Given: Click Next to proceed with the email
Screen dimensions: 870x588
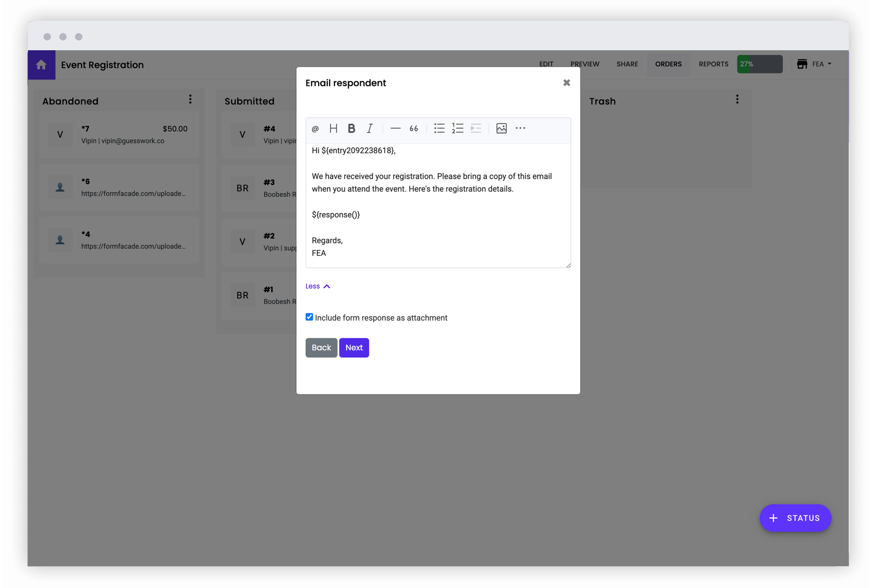Looking at the screenshot, I should click(x=354, y=347).
